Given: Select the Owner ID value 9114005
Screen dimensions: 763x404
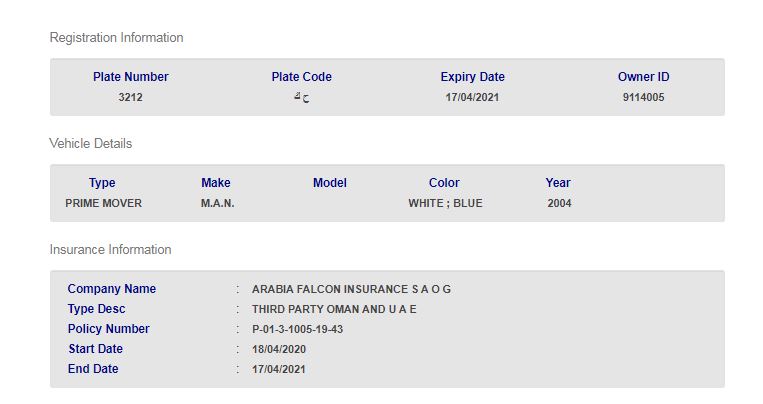Looking at the screenshot, I should click(x=643, y=98).
